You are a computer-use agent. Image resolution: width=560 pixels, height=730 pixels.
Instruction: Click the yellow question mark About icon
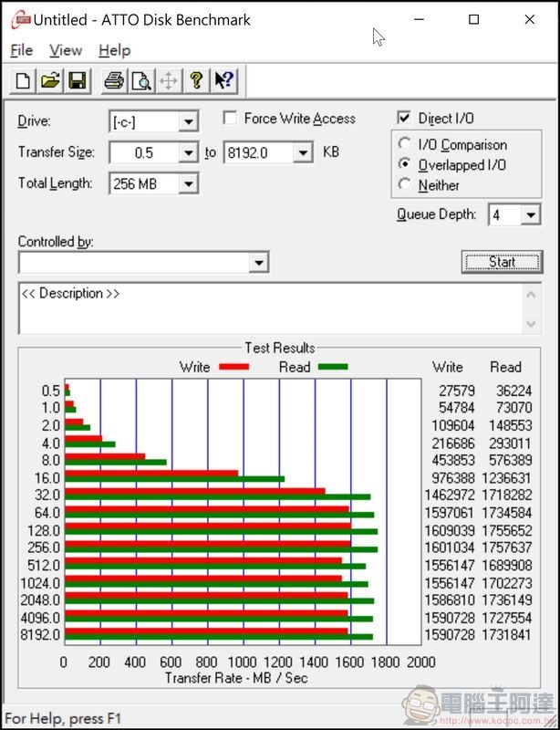196,81
